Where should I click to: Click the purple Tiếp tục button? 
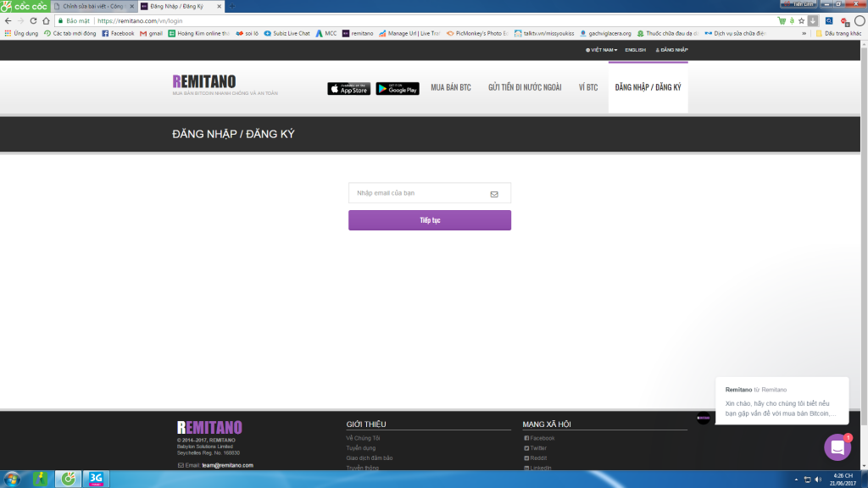tap(430, 220)
